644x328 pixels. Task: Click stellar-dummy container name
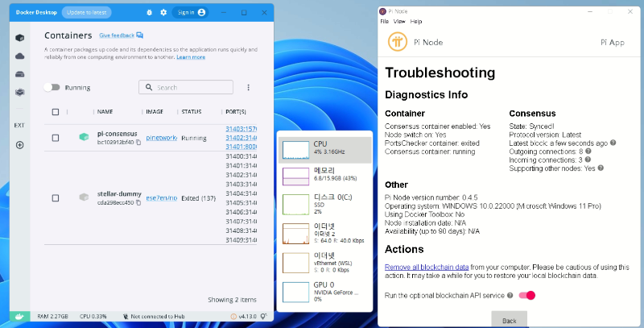[119, 193]
